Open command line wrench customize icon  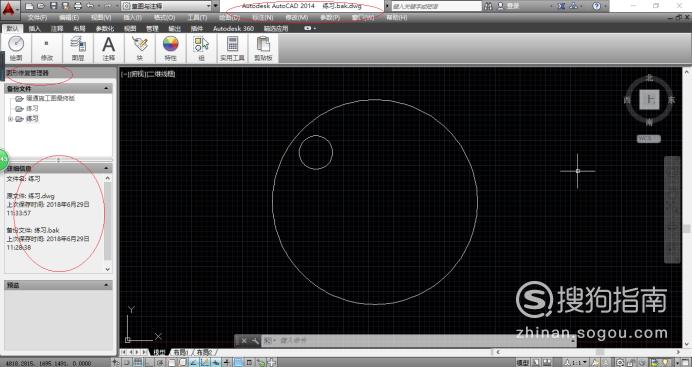point(255,341)
